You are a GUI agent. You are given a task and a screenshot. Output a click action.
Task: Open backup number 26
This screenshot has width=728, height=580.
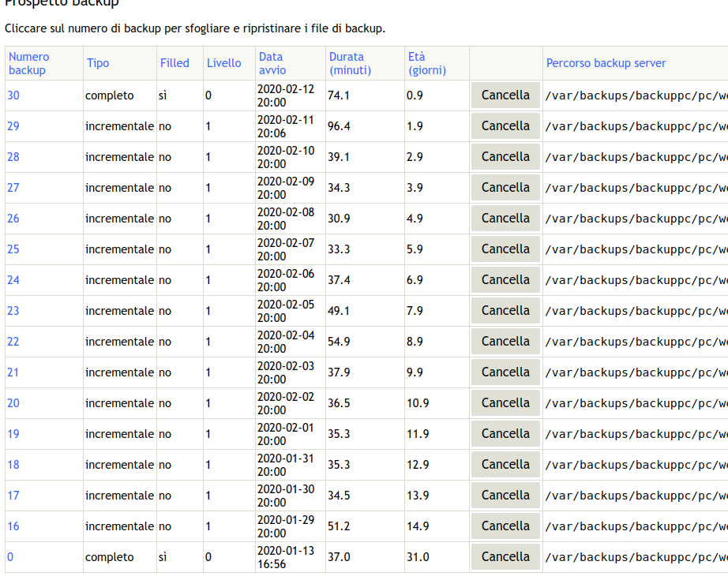[x=13, y=219]
